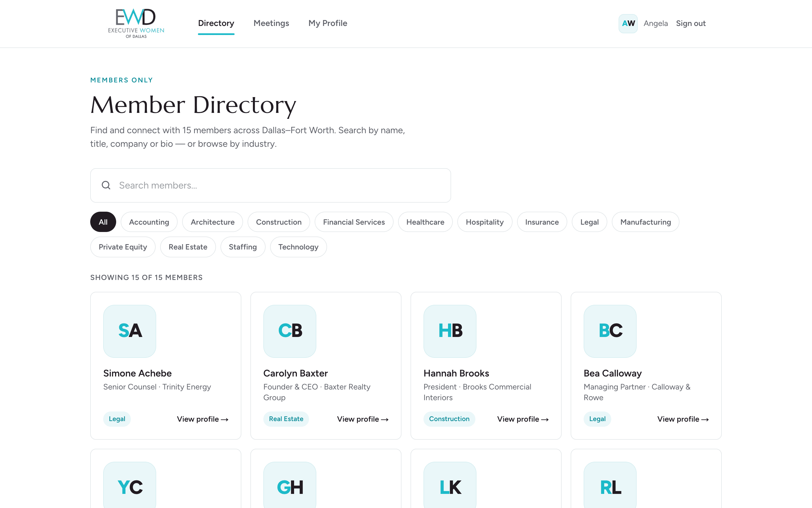Viewport: 812px width, 508px height.
Task: Click the LK member avatar
Action: (x=450, y=485)
